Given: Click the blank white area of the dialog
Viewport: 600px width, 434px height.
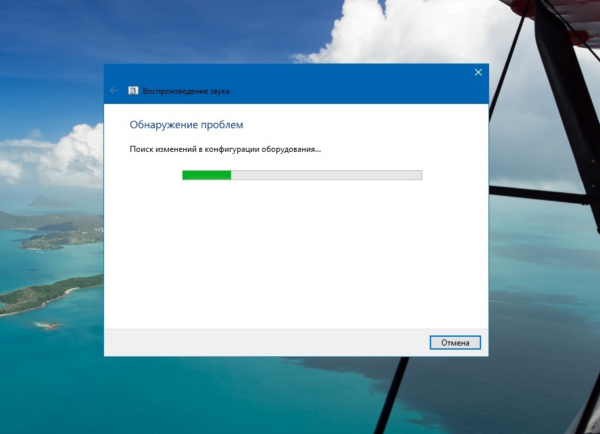Looking at the screenshot, I should point(300,260).
